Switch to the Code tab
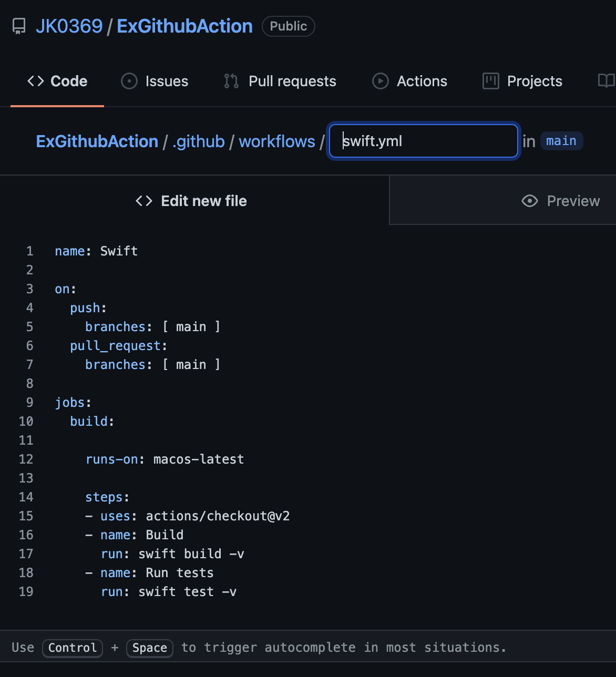 [57, 81]
